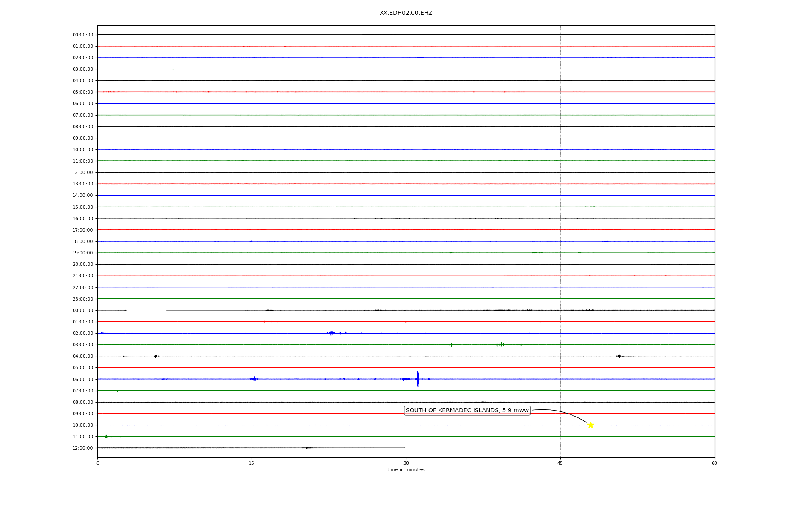Click the 22:00:00 row time label
This screenshot has width=812, height=508.
[82, 288]
